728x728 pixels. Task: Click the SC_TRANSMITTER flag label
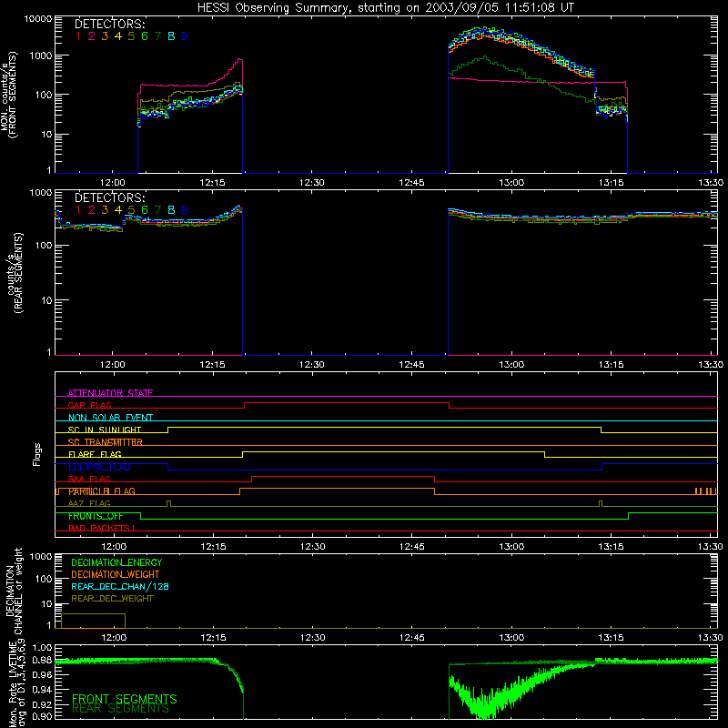(x=106, y=442)
